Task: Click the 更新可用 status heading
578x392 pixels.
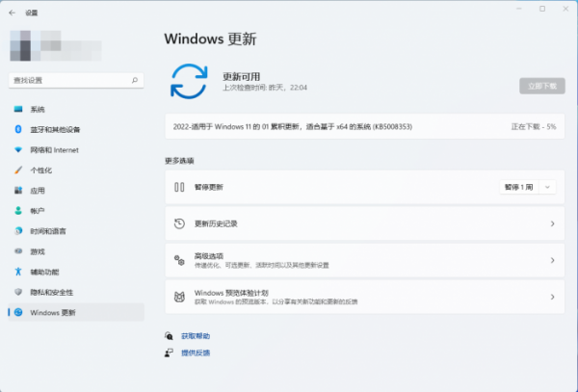Action: point(242,77)
